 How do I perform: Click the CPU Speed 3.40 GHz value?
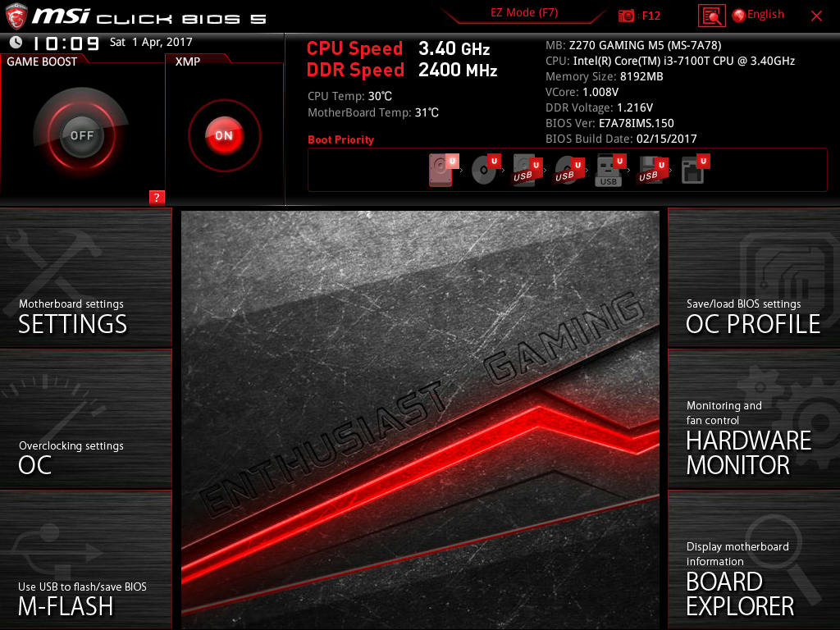[x=454, y=48]
